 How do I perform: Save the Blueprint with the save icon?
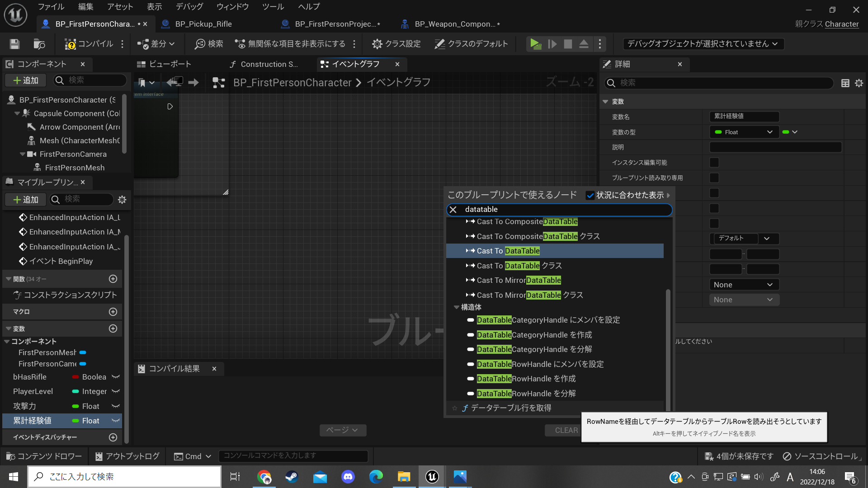pos(14,44)
